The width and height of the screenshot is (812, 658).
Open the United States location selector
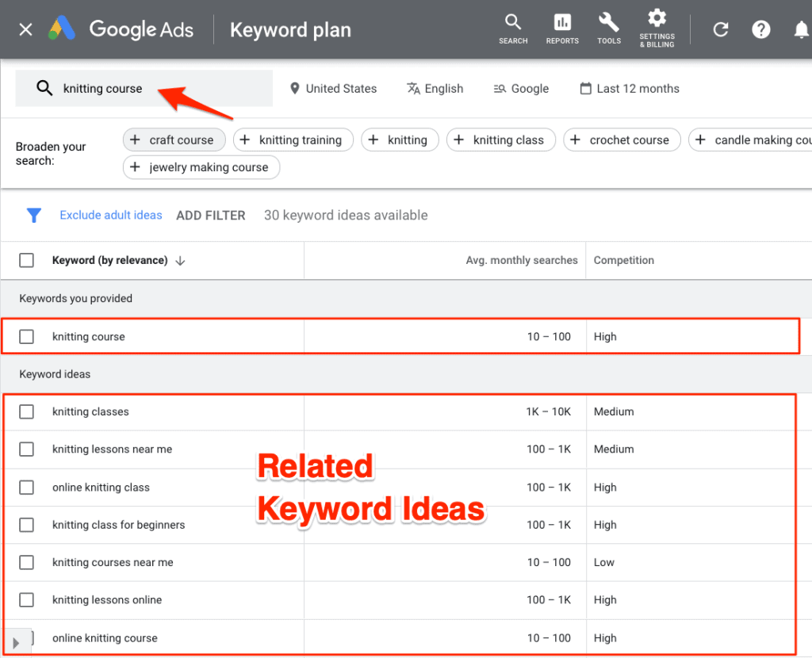pos(333,89)
